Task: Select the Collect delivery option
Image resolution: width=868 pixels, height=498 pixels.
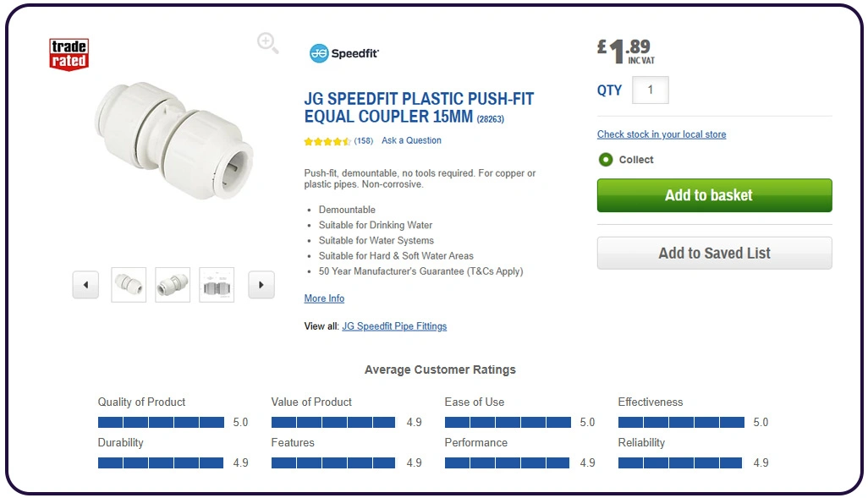Action: (605, 160)
